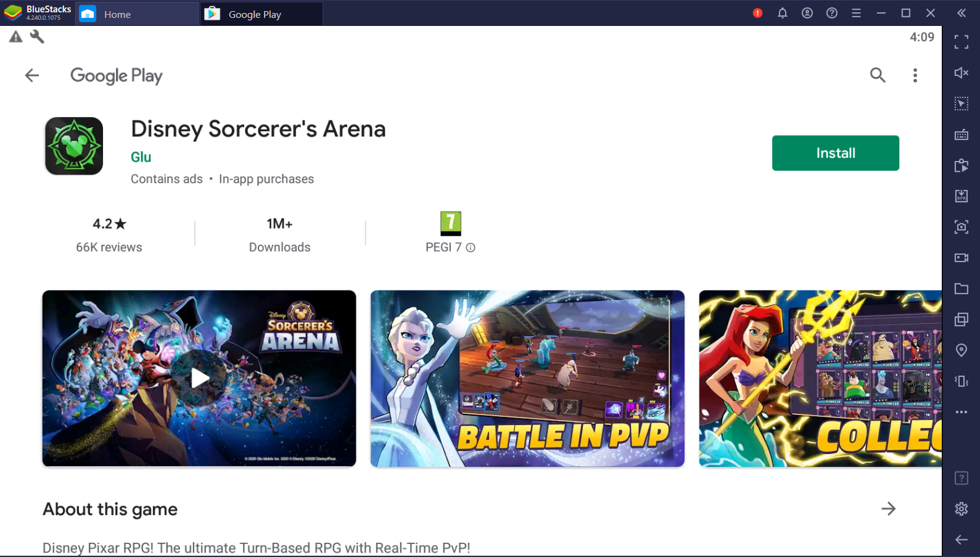Click the wrench tool icon
The height and width of the screenshot is (557, 980).
(x=37, y=37)
